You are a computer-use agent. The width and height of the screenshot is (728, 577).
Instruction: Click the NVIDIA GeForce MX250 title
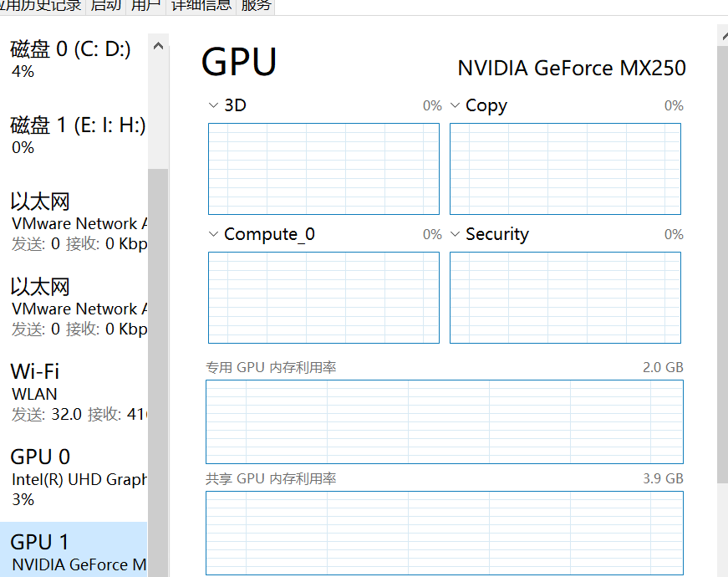(572, 69)
